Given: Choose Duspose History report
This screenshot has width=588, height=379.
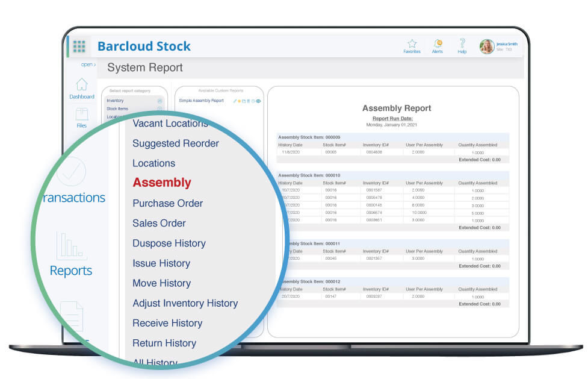Looking at the screenshot, I should (169, 243).
